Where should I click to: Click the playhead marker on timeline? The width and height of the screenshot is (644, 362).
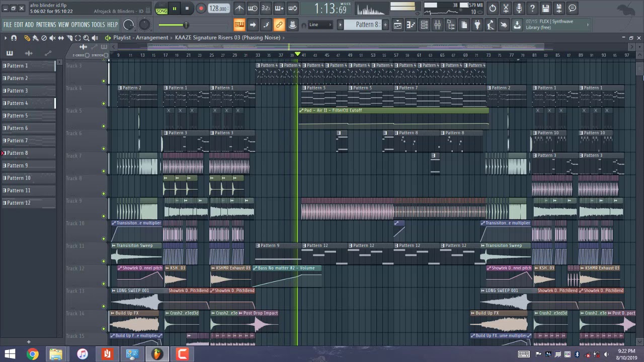tap(297, 54)
